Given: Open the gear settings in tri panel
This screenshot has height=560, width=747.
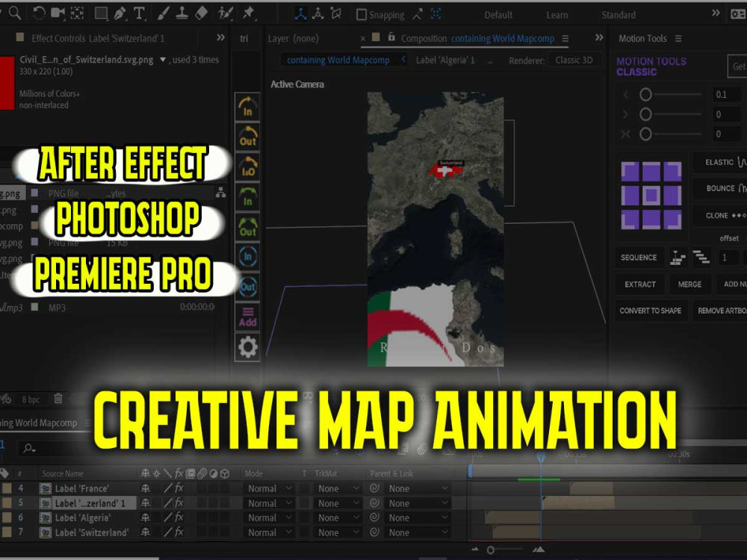Looking at the screenshot, I should pyautogui.click(x=247, y=347).
